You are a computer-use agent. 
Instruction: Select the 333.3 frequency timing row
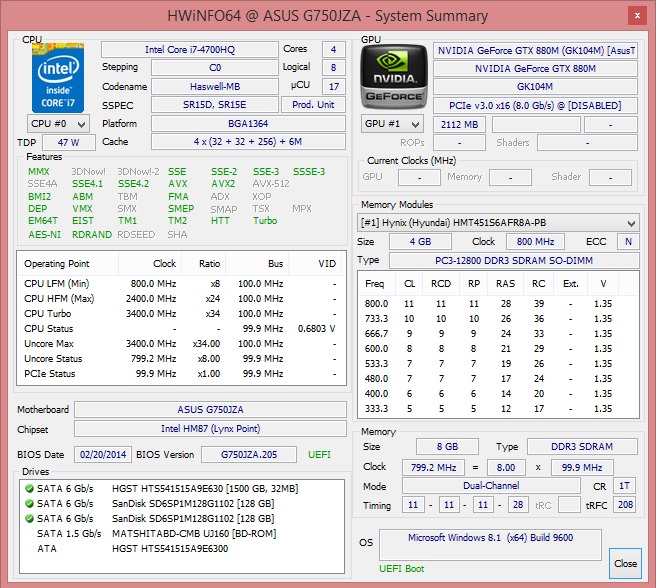coord(498,408)
